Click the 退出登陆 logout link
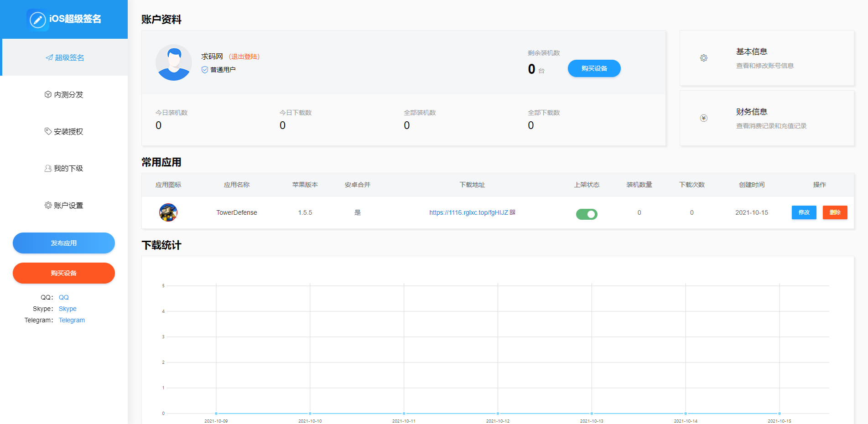Screen dimensions: 868x424 pyautogui.click(x=244, y=57)
